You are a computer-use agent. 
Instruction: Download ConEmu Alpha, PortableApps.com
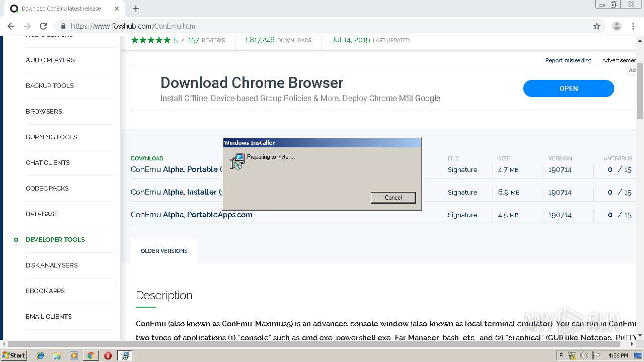tap(192, 215)
